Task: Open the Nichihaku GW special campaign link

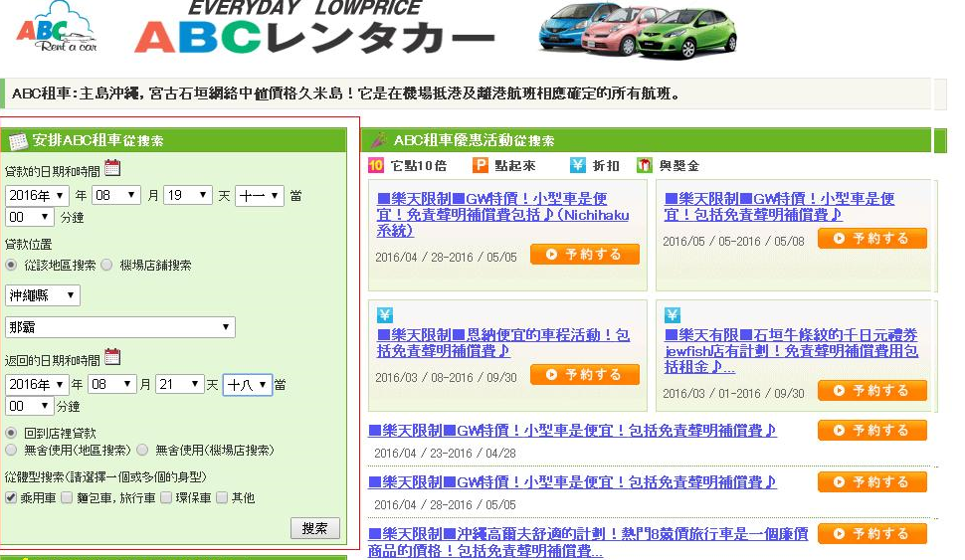Action: (502, 215)
